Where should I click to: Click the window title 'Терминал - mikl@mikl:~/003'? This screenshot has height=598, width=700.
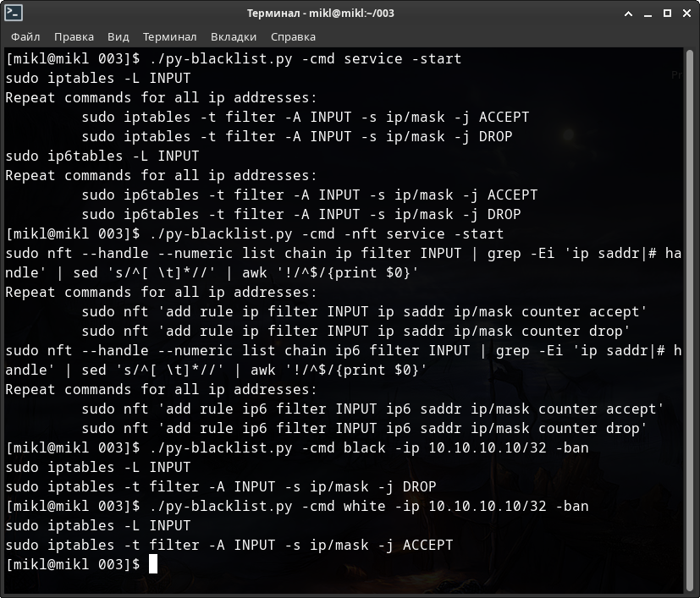320,13
